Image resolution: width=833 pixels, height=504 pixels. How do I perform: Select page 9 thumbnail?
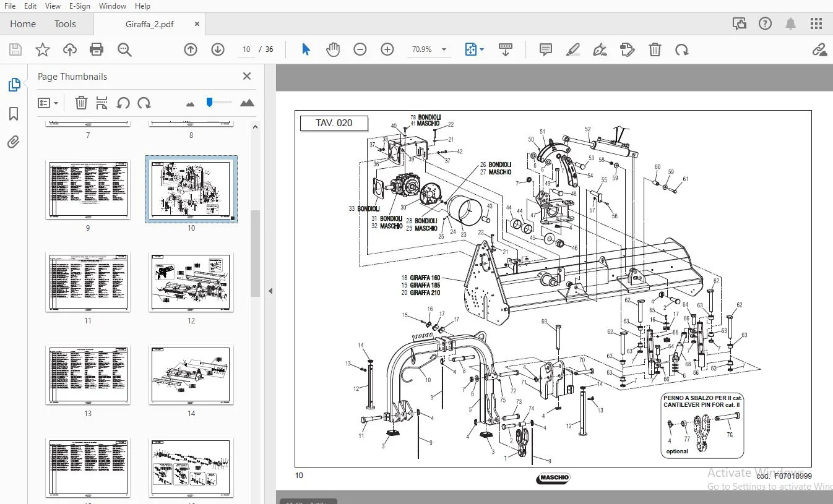tap(88, 189)
